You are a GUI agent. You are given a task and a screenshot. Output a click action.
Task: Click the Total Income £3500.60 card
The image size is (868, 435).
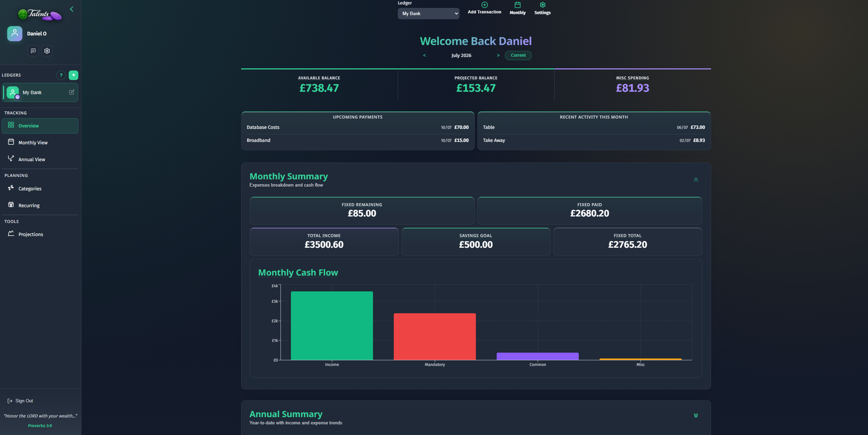tap(324, 242)
